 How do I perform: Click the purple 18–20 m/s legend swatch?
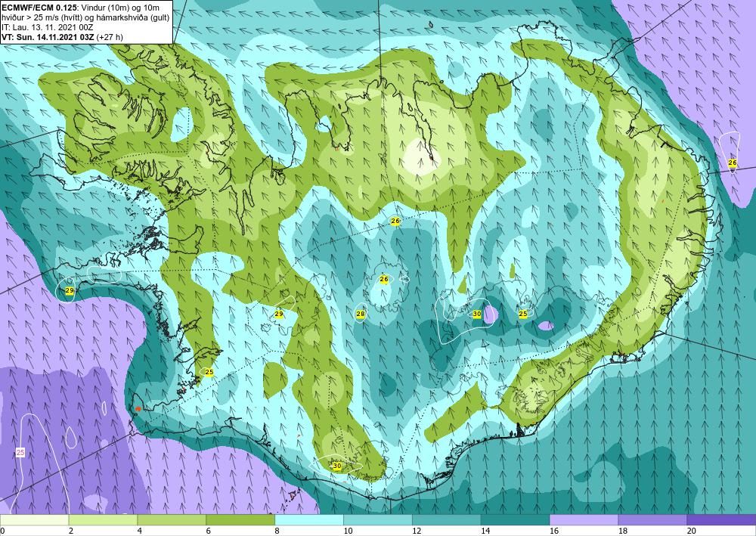coord(652,519)
